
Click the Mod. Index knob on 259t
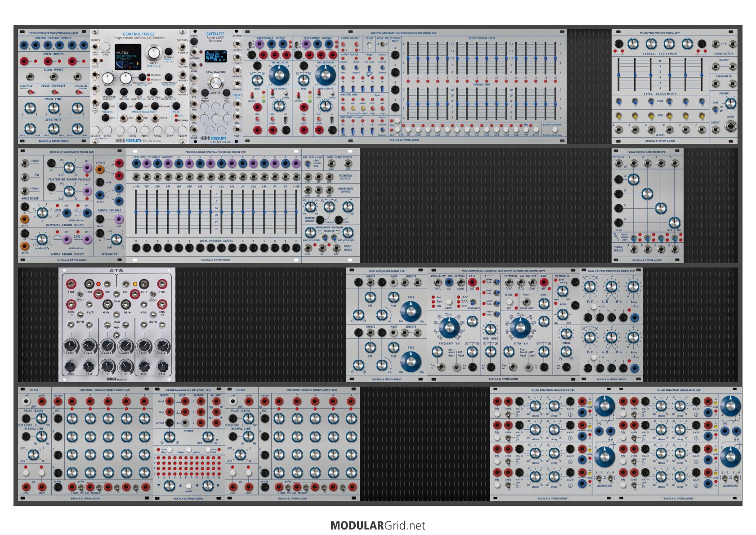pyautogui.click(x=490, y=329)
